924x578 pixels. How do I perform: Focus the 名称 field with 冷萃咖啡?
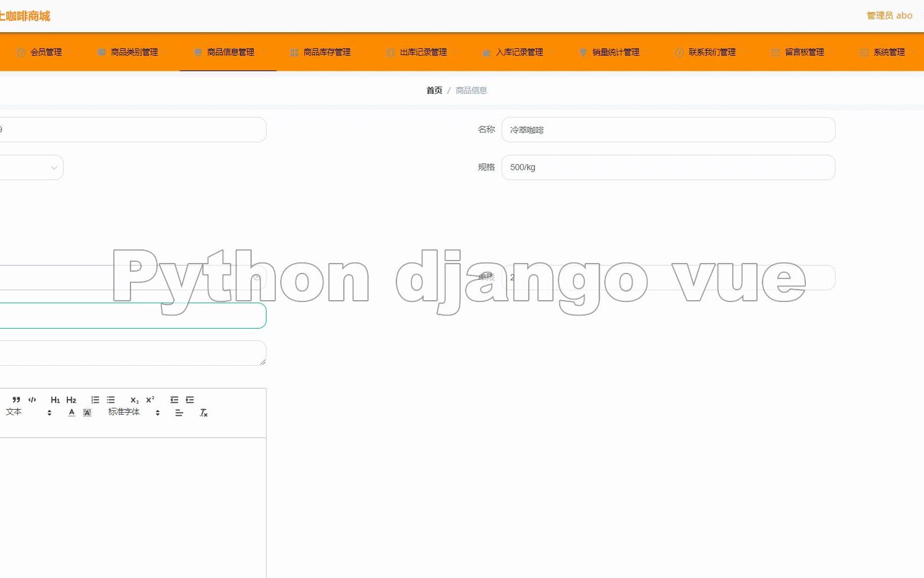tap(668, 130)
